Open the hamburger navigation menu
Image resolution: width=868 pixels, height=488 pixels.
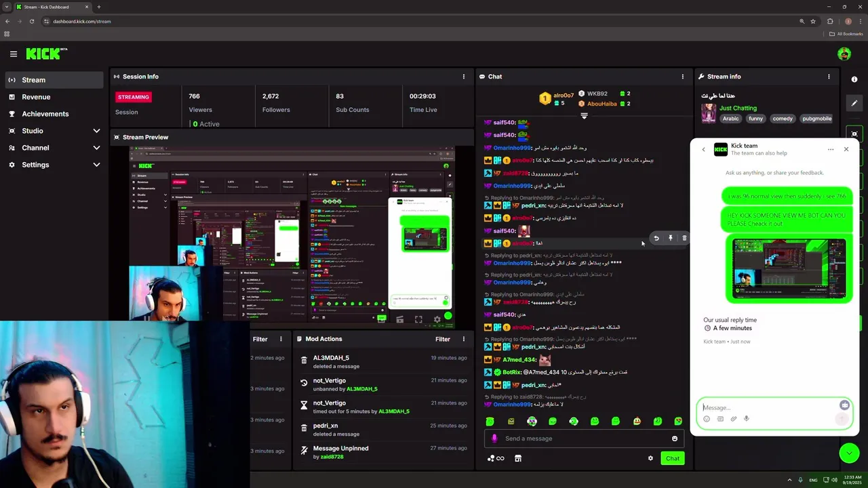(13, 54)
